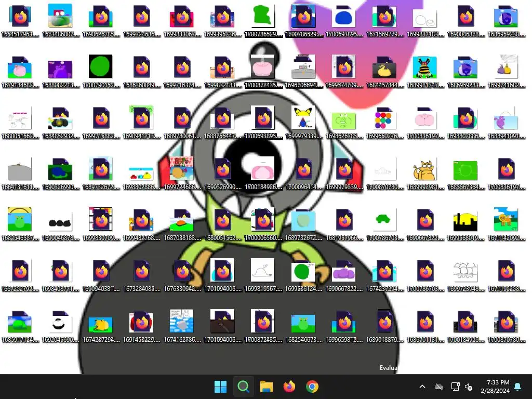This screenshot has width=532, height=399.
Task: Select desktop file 1679184682
Action: (20, 72)
